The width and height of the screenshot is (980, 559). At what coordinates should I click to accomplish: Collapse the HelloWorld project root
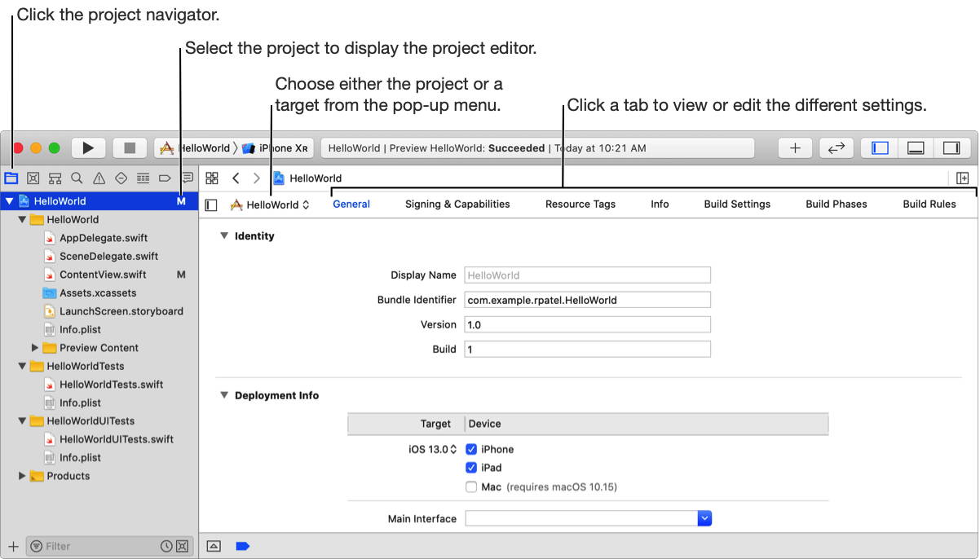[10, 201]
